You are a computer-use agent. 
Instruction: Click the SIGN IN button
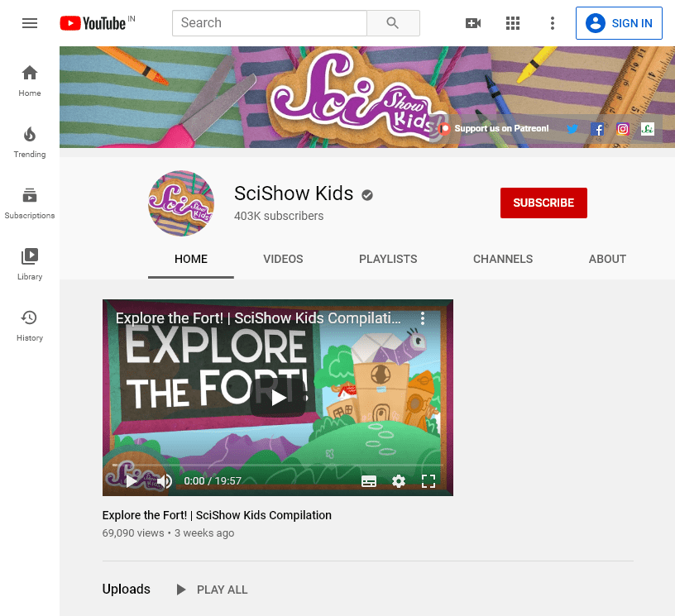[x=619, y=23]
